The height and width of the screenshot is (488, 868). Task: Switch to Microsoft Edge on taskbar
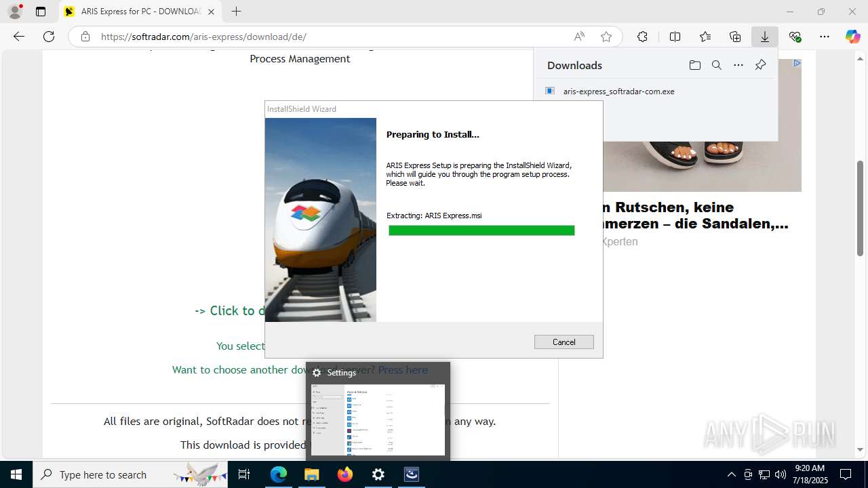tap(279, 474)
